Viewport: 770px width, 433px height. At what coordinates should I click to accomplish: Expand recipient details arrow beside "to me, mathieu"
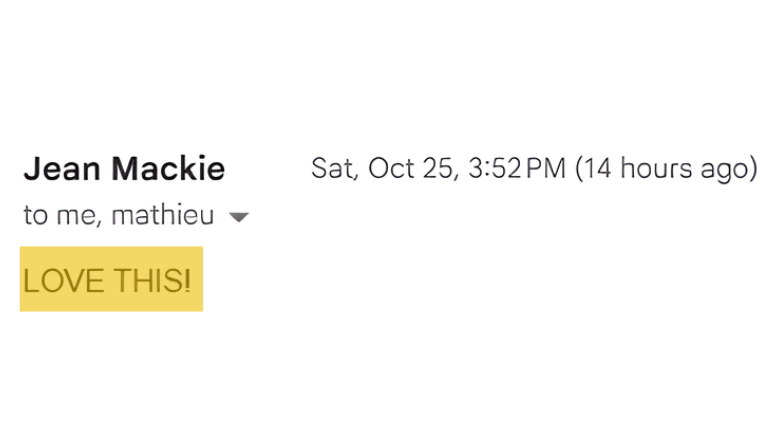click(x=238, y=217)
